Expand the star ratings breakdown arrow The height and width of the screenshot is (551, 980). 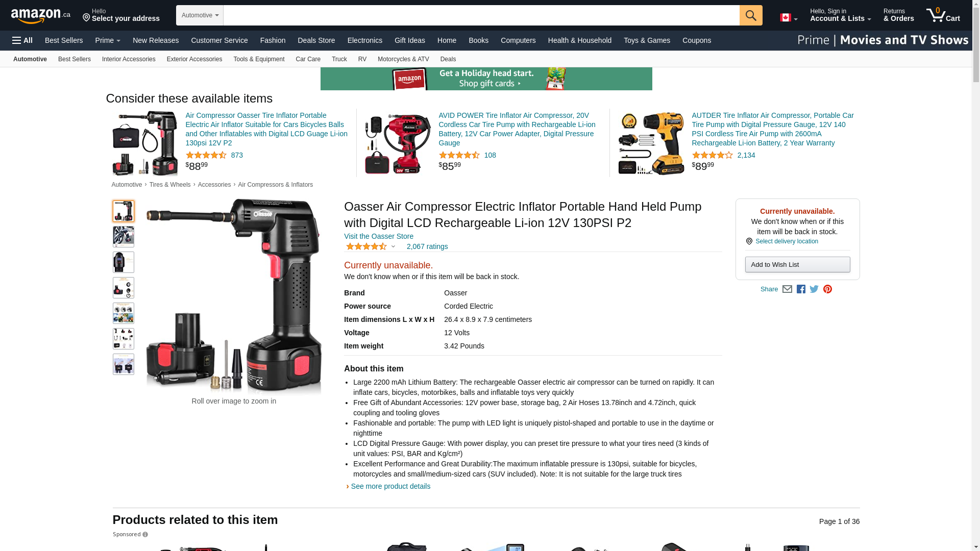point(393,247)
